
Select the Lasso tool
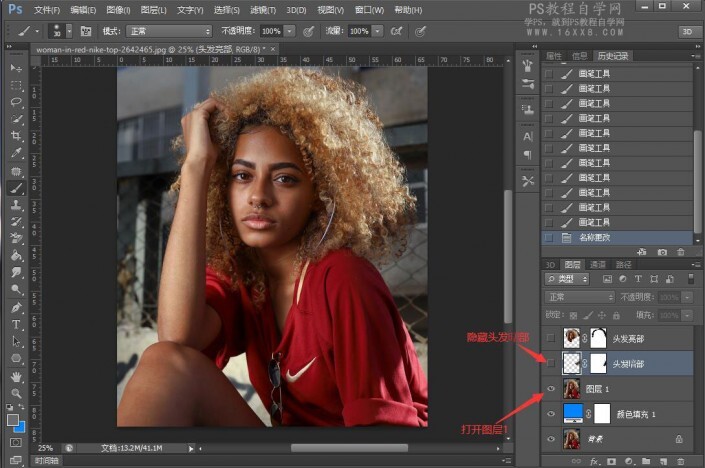pyautogui.click(x=17, y=101)
